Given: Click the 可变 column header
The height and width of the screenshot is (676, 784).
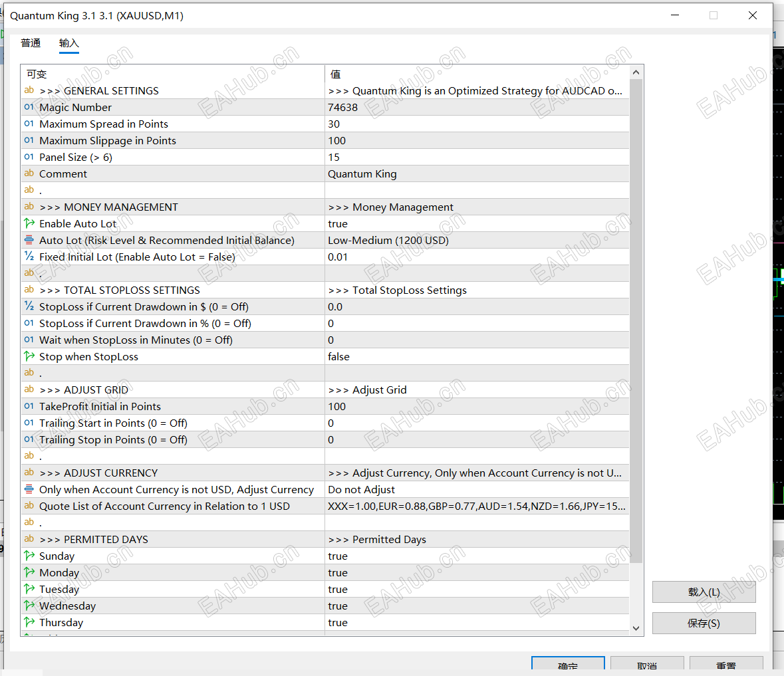Looking at the screenshot, I should click(172, 74).
